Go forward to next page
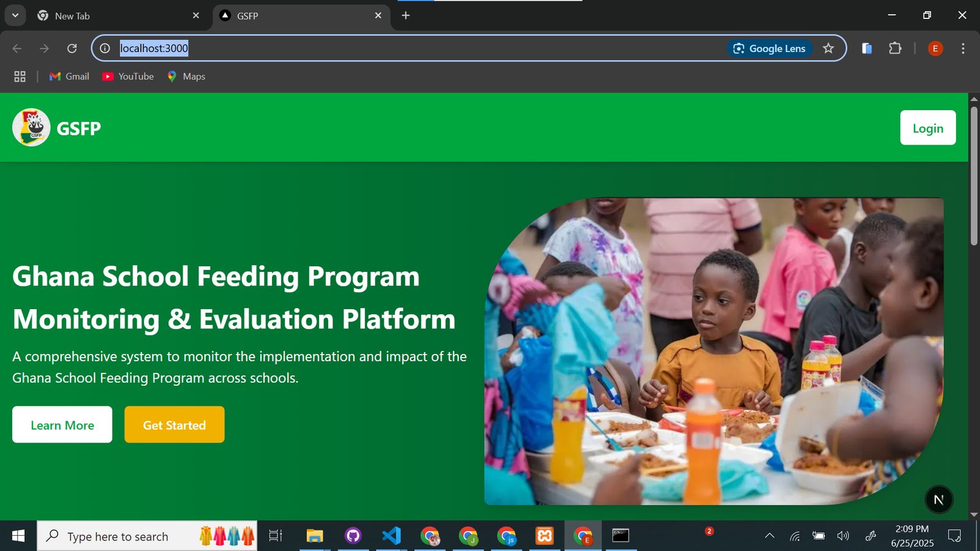Screen dimensions: 980x551 pos(44,48)
